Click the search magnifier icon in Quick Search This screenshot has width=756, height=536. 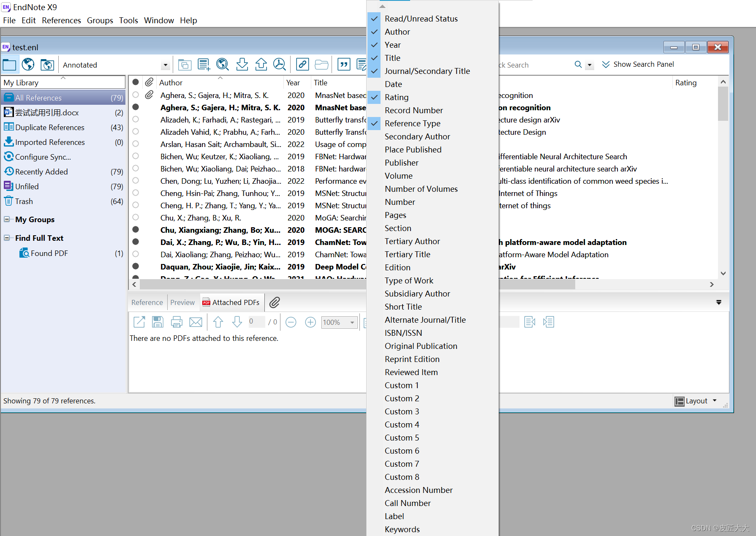coord(578,64)
